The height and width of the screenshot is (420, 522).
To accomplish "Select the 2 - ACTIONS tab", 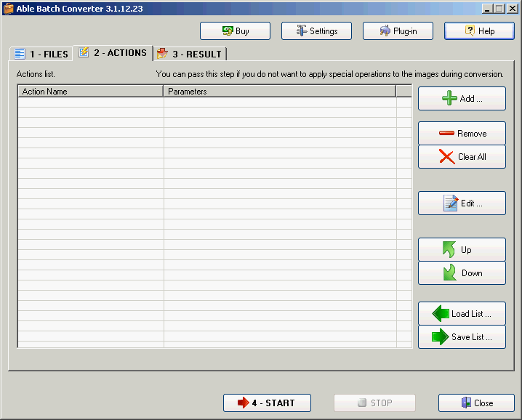I will [x=113, y=53].
